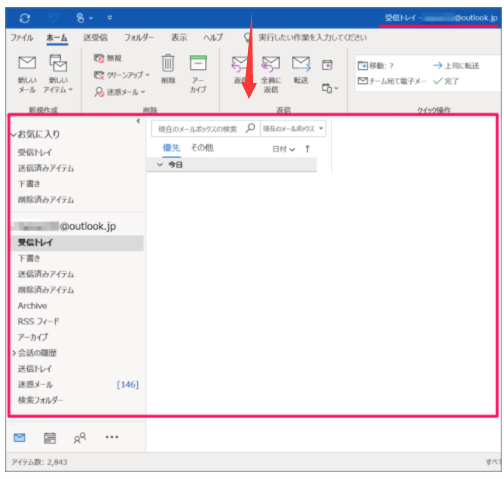This screenshot has height=479, width=504.
Task: Collapse the お気に入り section
Action: [x=13, y=135]
